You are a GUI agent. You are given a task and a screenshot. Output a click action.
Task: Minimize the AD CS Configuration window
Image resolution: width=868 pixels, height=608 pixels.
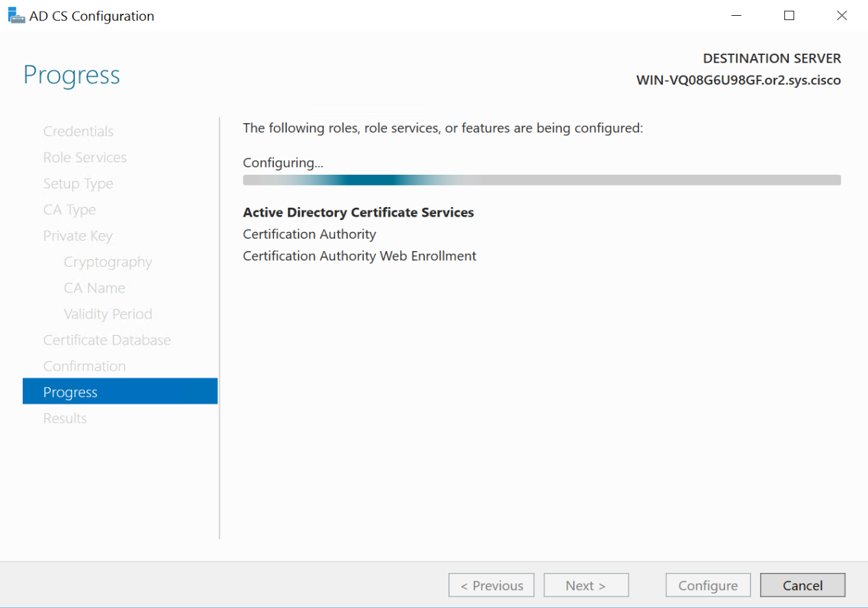tap(737, 15)
